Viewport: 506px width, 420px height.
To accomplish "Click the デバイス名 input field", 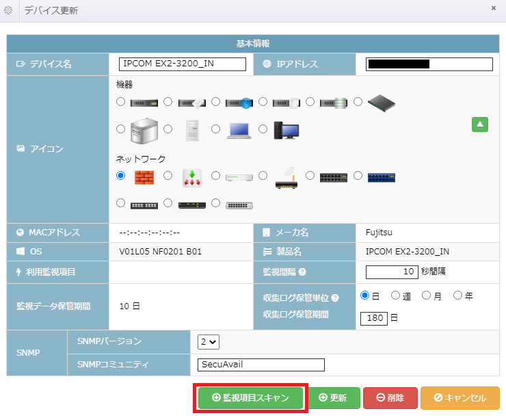I will (x=182, y=64).
